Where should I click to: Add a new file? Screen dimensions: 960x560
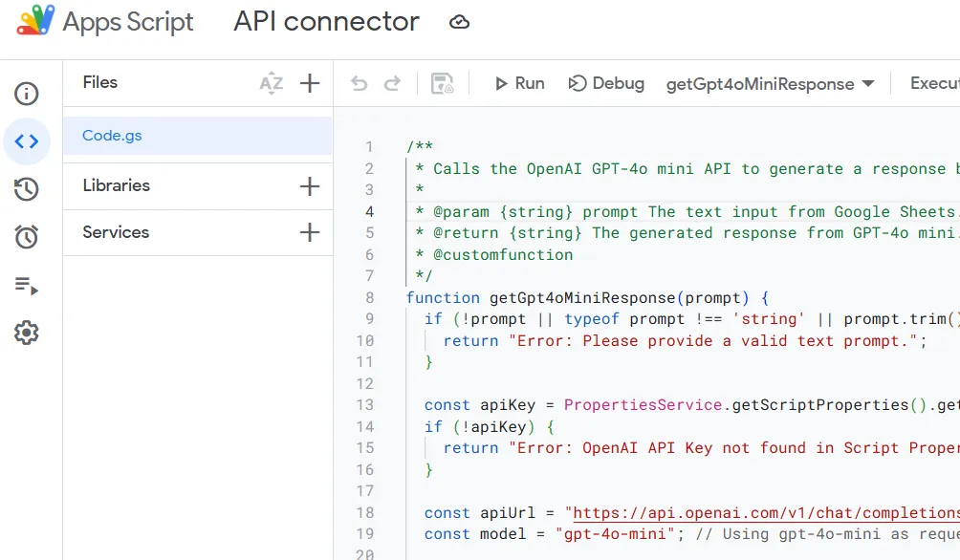click(309, 83)
